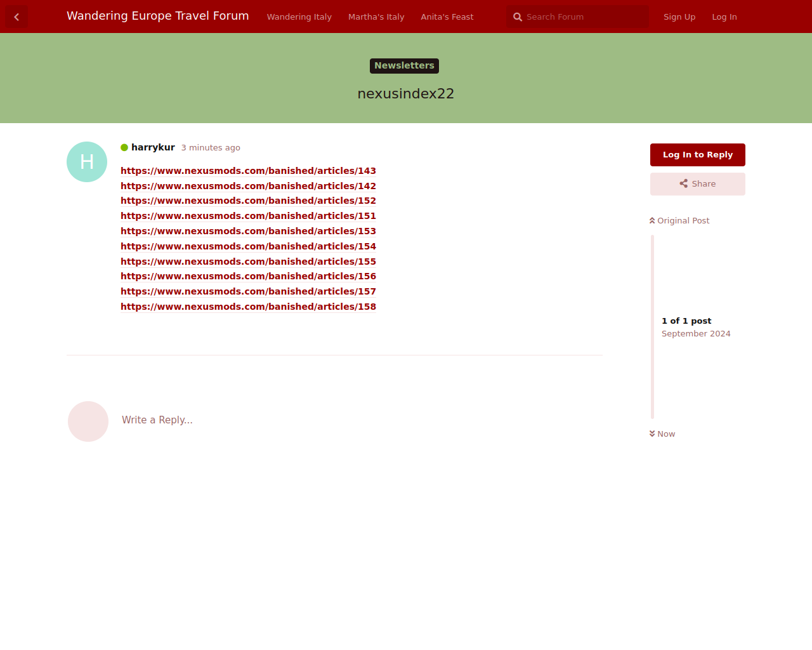This screenshot has height=650, width=812.
Task: Click the post scrubber track bar
Action: click(652, 327)
